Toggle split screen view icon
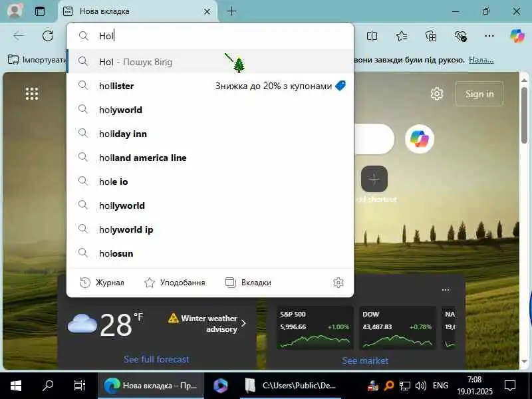532x399 pixels. point(372,36)
